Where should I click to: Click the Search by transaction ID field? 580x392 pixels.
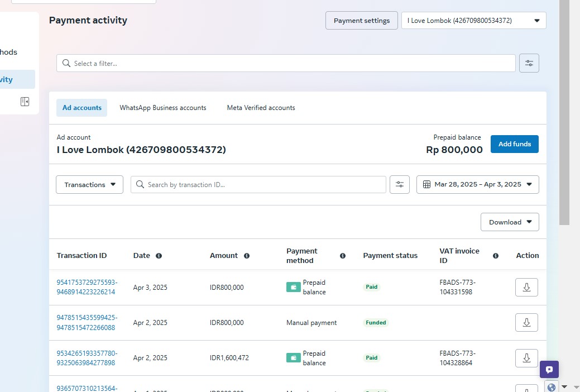coord(258,185)
